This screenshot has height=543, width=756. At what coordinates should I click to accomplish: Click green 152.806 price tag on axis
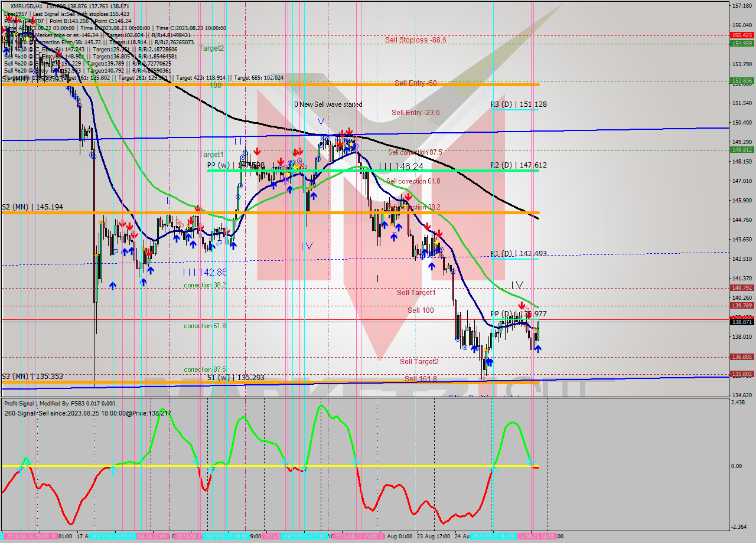pos(741,80)
